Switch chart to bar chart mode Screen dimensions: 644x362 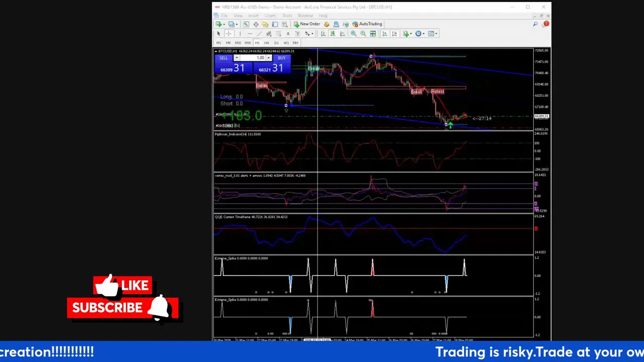(323, 34)
